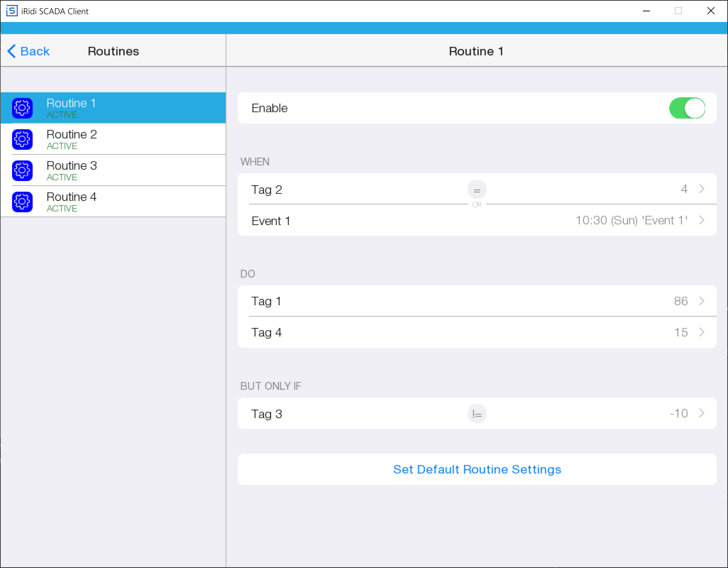Open Tag 4 action value chevron

pos(702,332)
